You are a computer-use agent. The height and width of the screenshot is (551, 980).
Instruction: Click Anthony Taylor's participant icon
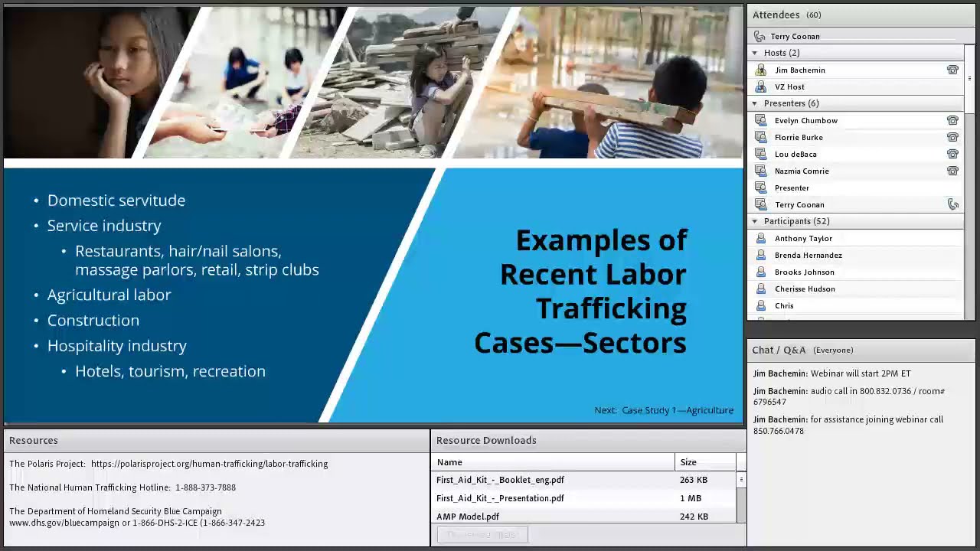click(760, 238)
